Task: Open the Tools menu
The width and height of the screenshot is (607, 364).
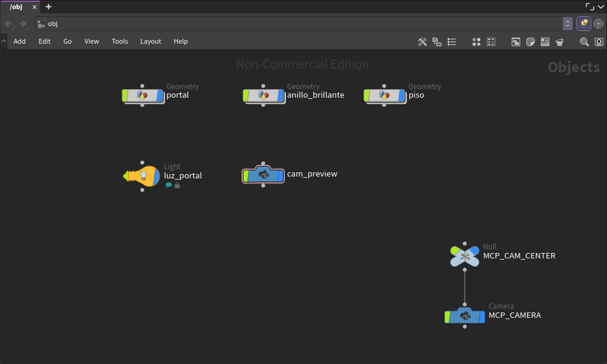Action: tap(120, 41)
